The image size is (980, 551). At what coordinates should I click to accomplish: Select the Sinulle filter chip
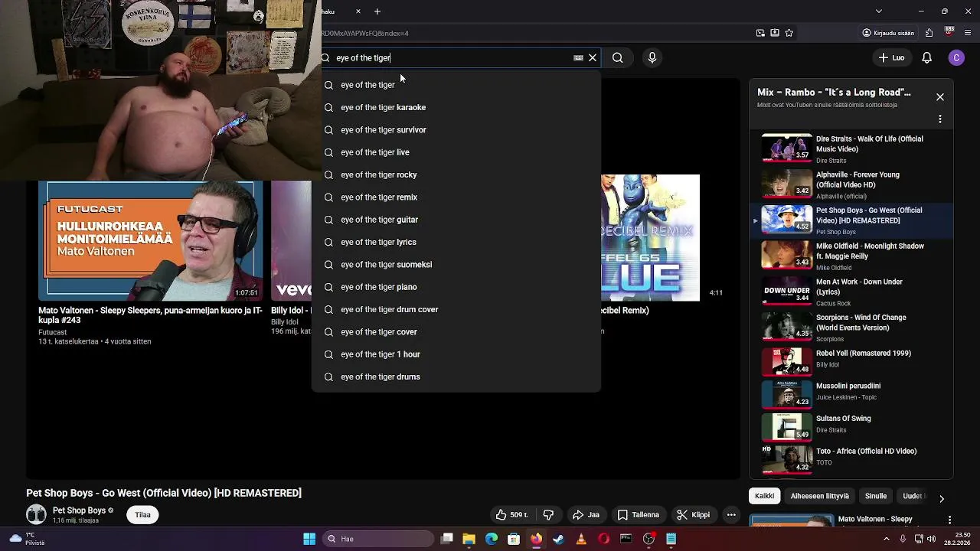(x=876, y=496)
